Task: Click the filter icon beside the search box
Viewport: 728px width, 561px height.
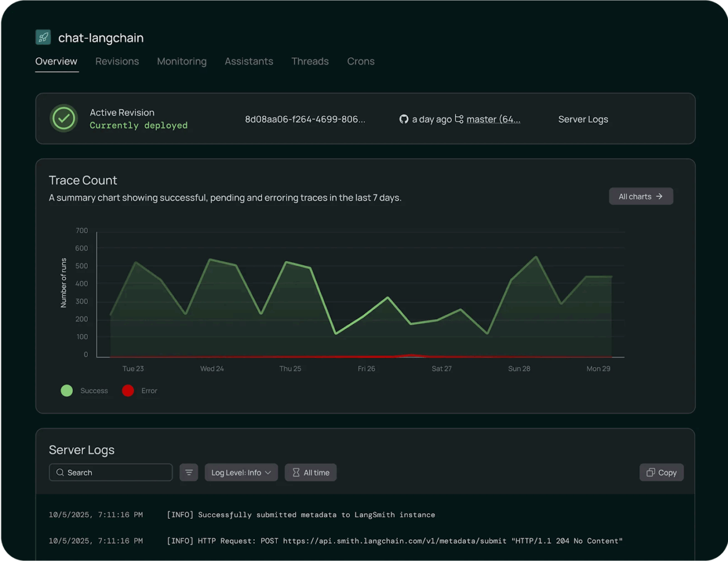Action: click(x=189, y=472)
